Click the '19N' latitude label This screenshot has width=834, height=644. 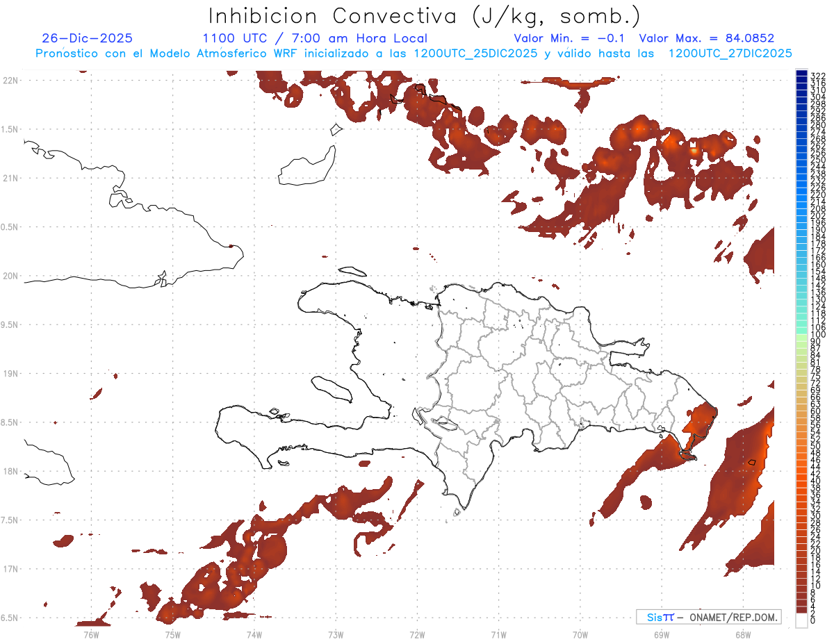10,373
